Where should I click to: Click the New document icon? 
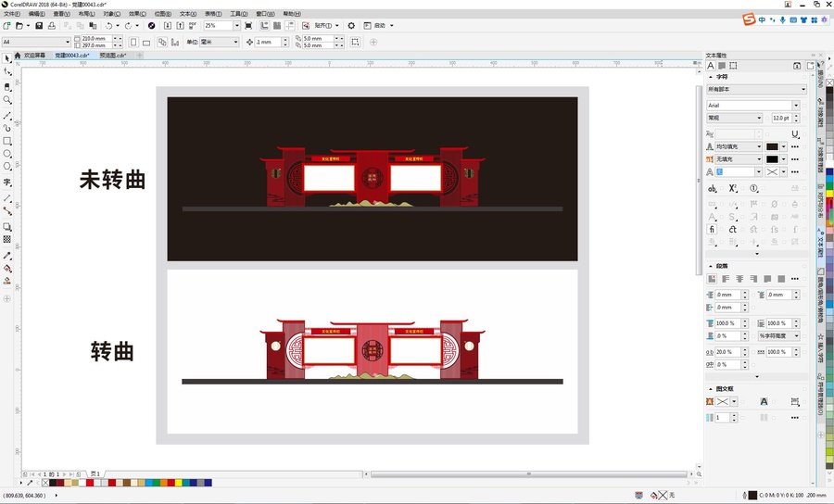(6, 26)
